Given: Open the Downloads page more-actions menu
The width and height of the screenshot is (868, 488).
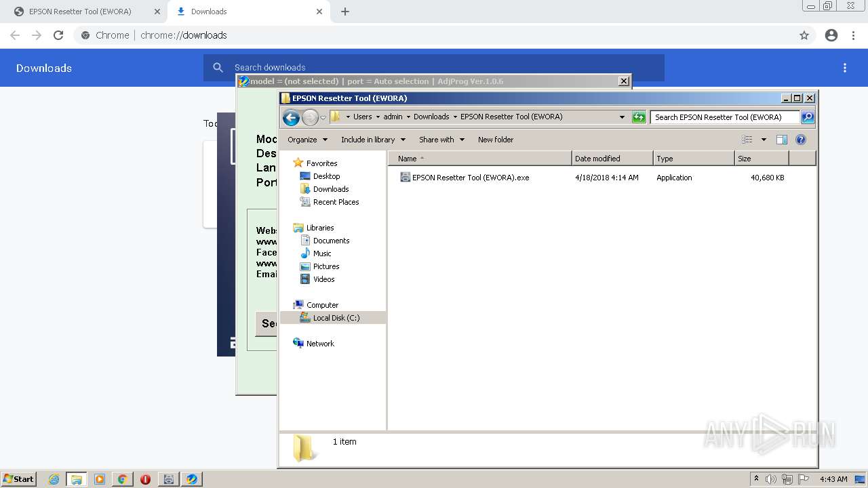Looking at the screenshot, I should 845,68.
